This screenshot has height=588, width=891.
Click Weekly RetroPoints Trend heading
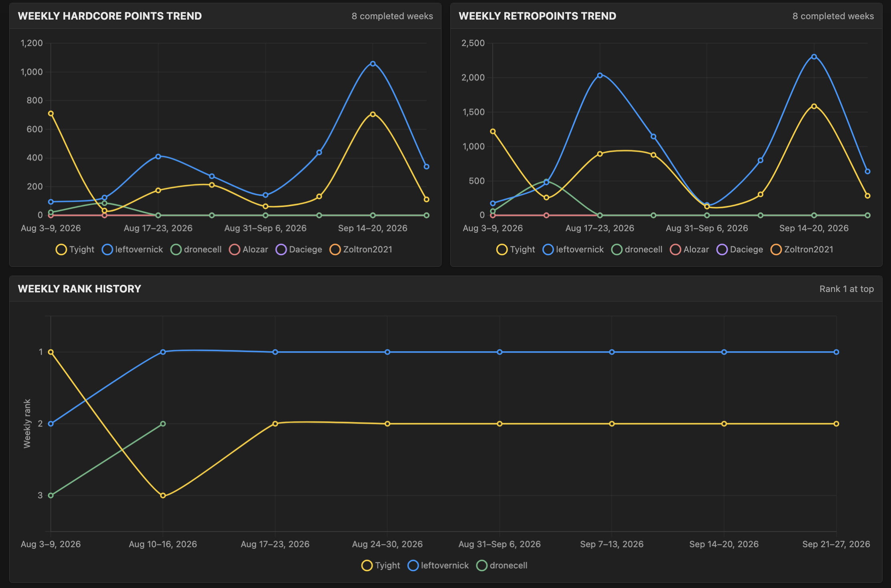538,16
